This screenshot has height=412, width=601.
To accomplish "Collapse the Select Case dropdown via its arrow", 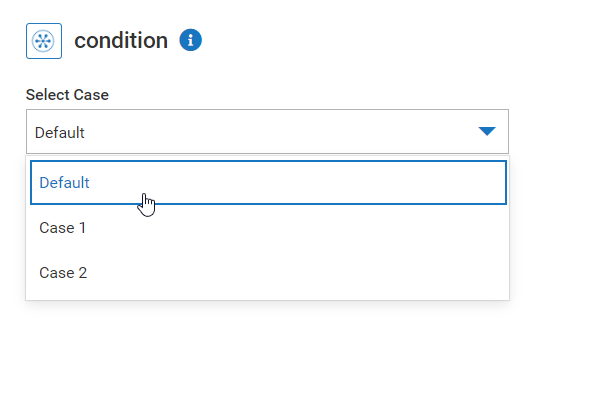I will (x=487, y=131).
